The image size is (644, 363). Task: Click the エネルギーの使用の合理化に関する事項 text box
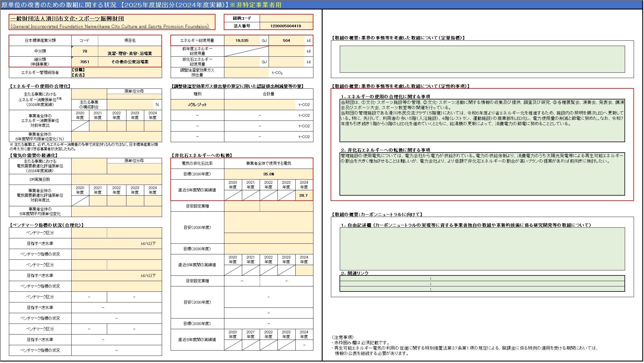coord(482,120)
